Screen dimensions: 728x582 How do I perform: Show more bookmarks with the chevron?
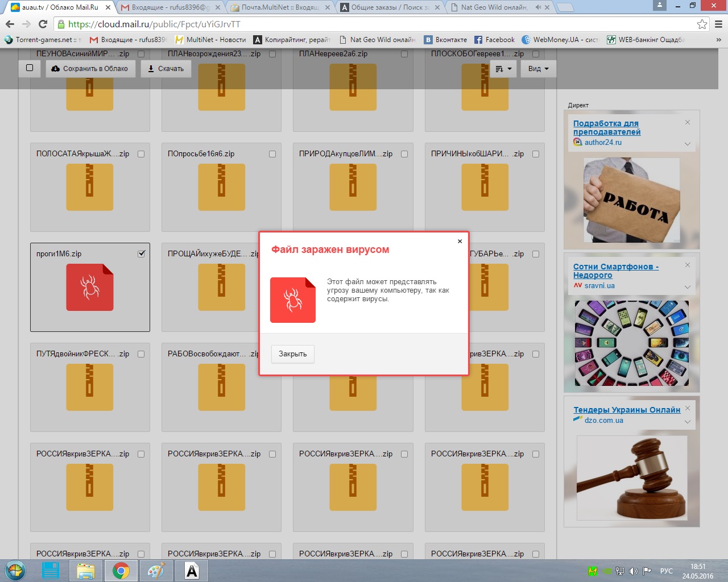click(718, 40)
